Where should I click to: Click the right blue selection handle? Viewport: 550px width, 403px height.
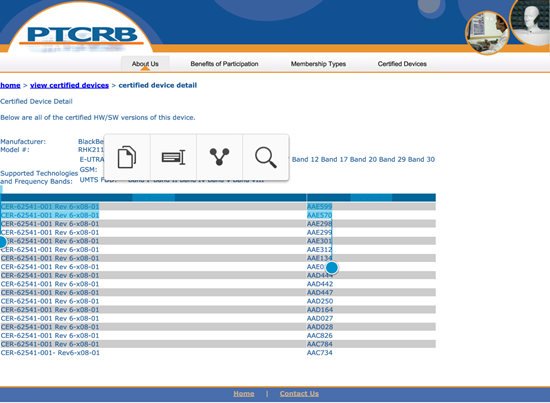coord(331,268)
